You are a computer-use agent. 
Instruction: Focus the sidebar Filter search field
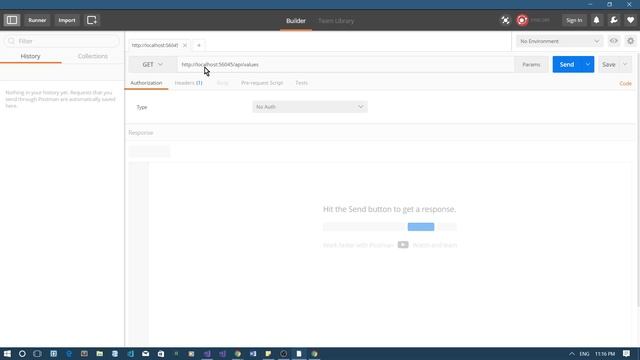(62, 41)
